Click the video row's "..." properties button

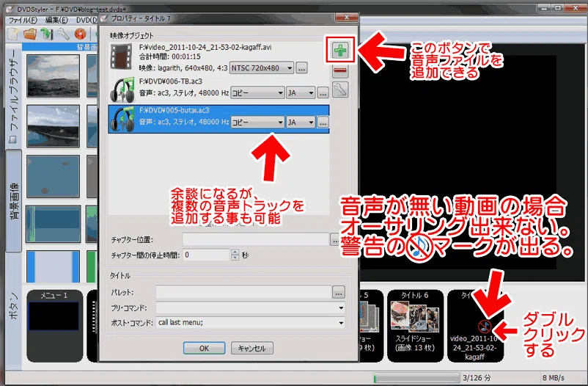(x=302, y=68)
